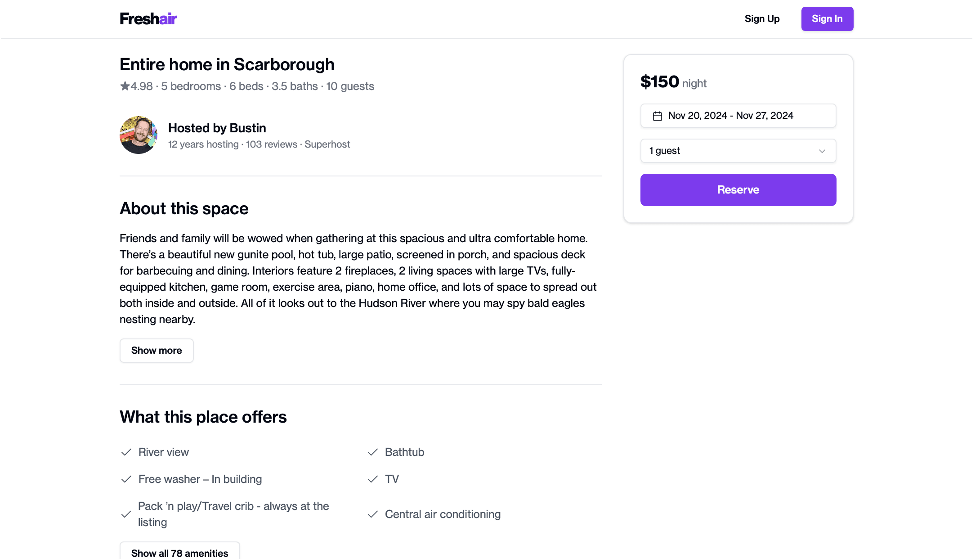This screenshot has width=980, height=559.
Task: Expand the Show all 78 amenities section
Action: pyautogui.click(x=180, y=553)
